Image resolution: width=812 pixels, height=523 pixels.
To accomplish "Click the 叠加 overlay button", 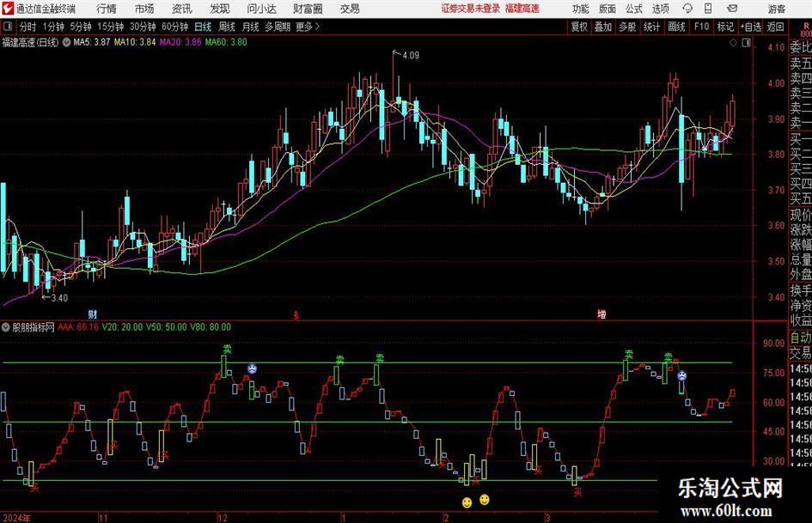I will click(x=603, y=27).
